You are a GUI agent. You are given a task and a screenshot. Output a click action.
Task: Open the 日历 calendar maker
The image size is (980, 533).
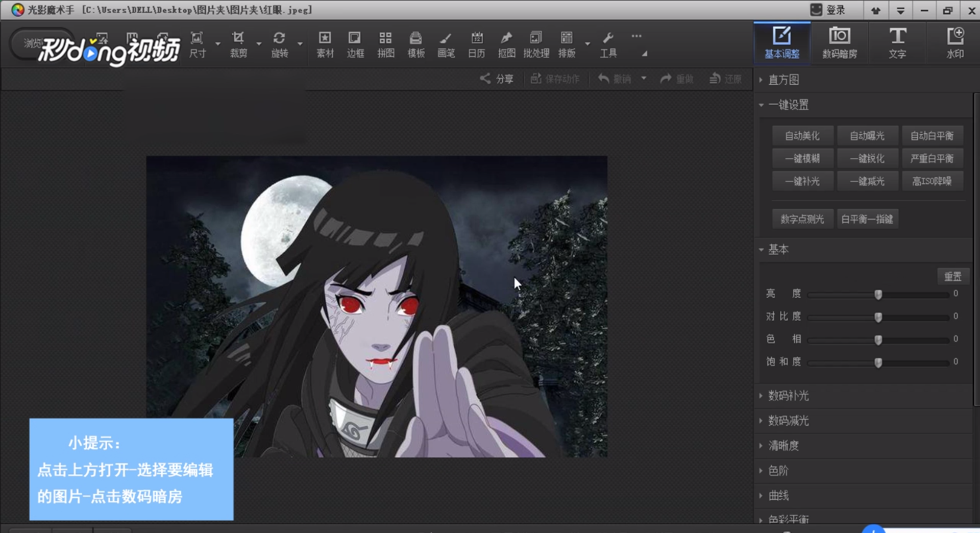pos(477,44)
